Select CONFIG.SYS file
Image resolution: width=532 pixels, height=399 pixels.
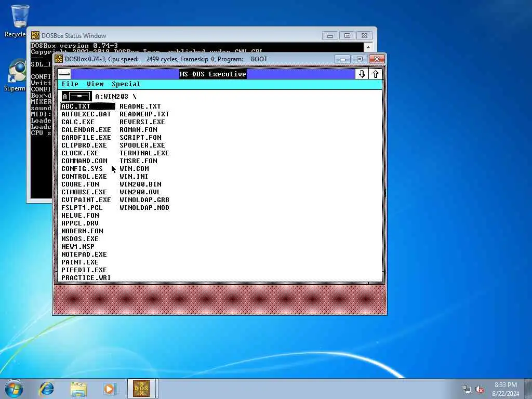pos(82,169)
